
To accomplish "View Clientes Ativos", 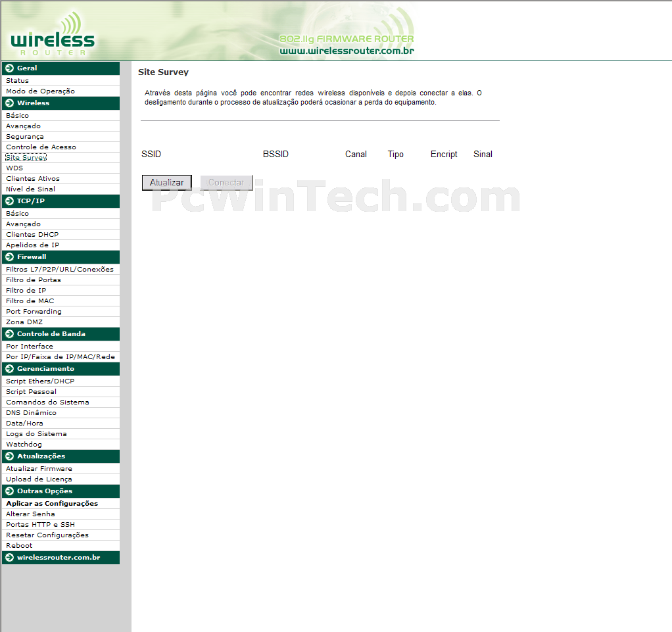I will [33, 179].
